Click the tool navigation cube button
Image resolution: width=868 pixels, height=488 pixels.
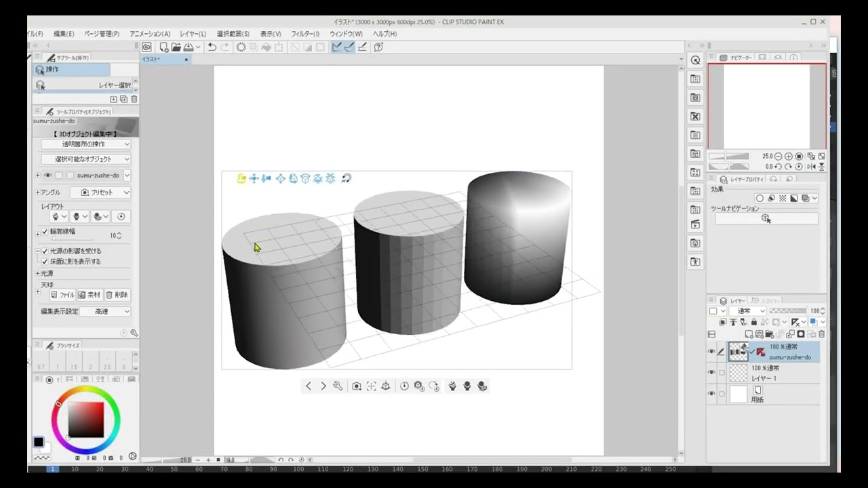point(766,218)
